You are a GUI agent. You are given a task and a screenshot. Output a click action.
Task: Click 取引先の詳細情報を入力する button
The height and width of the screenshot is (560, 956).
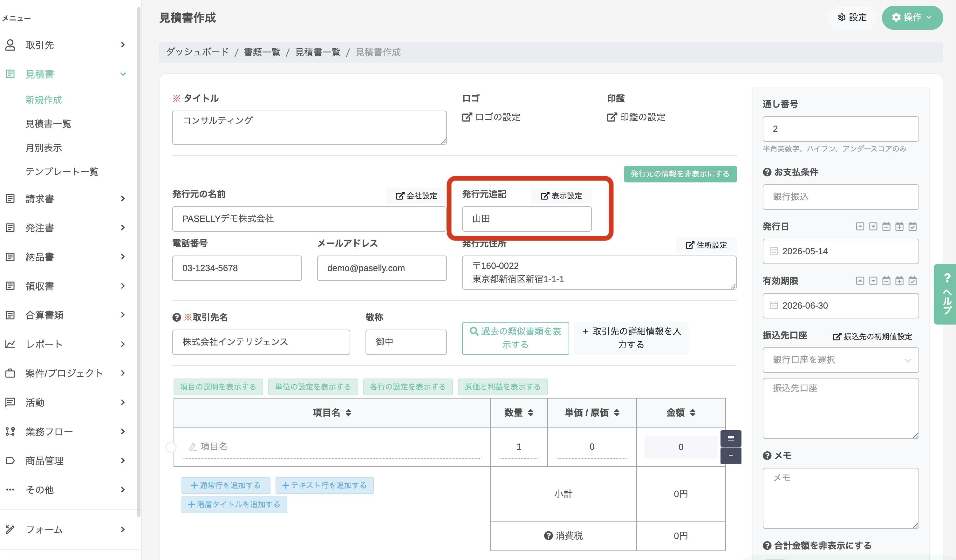[631, 338]
